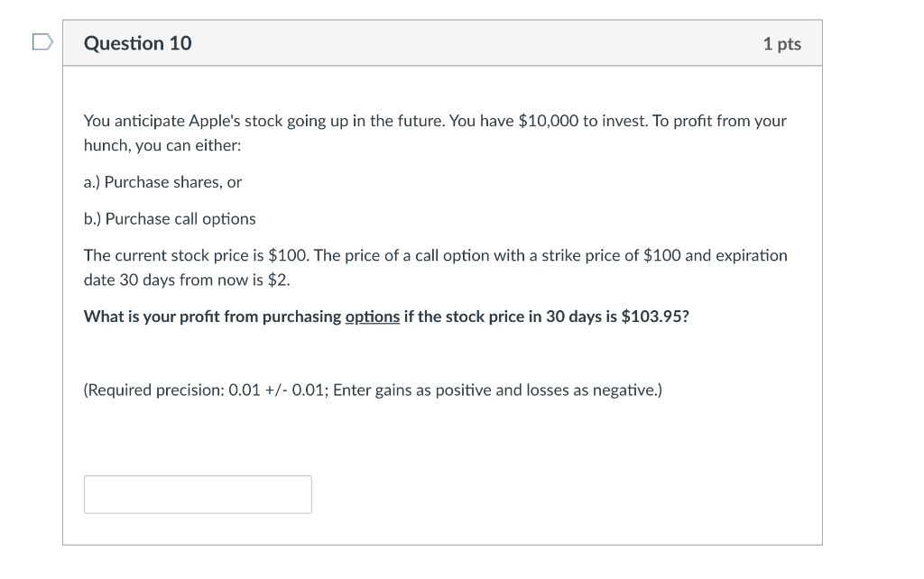
Task: Select the Question 10 heading
Action: point(137,43)
